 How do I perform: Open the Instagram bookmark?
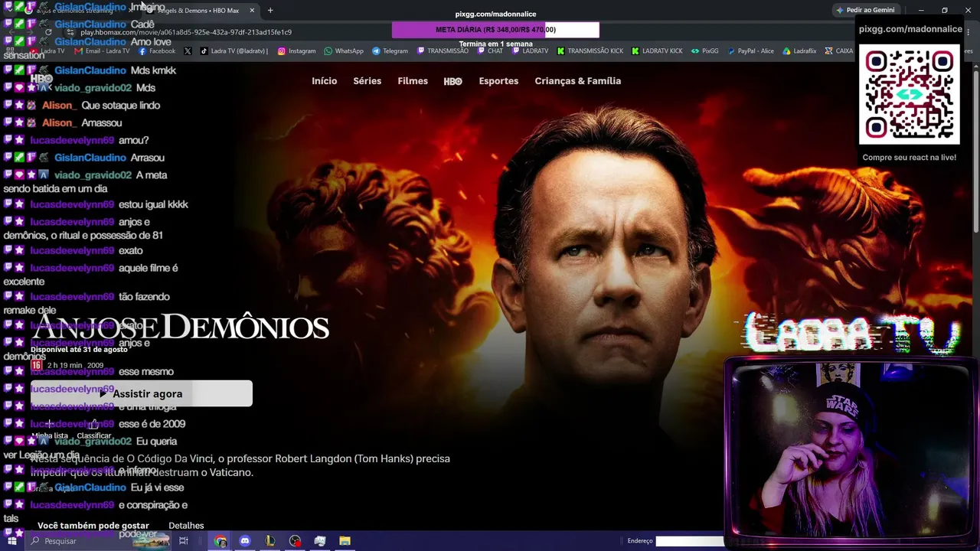tap(296, 51)
